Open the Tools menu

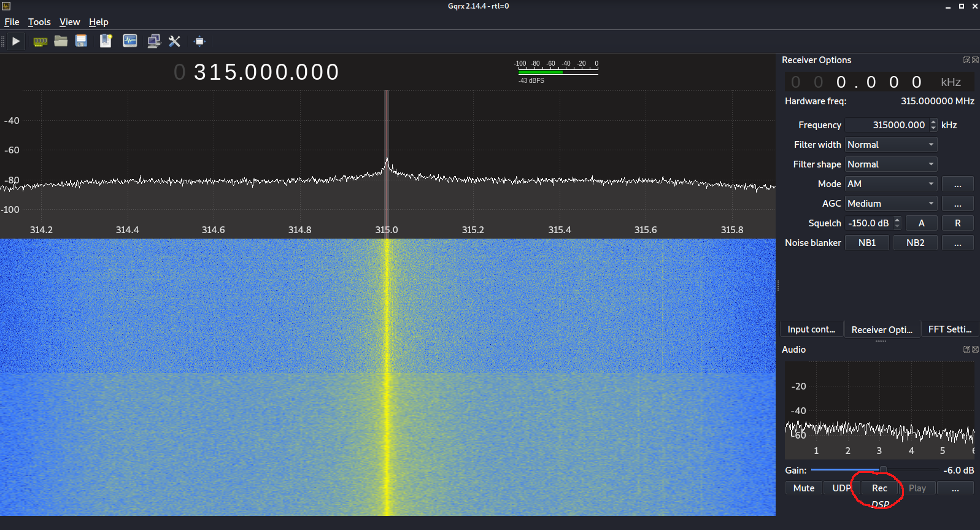point(39,22)
